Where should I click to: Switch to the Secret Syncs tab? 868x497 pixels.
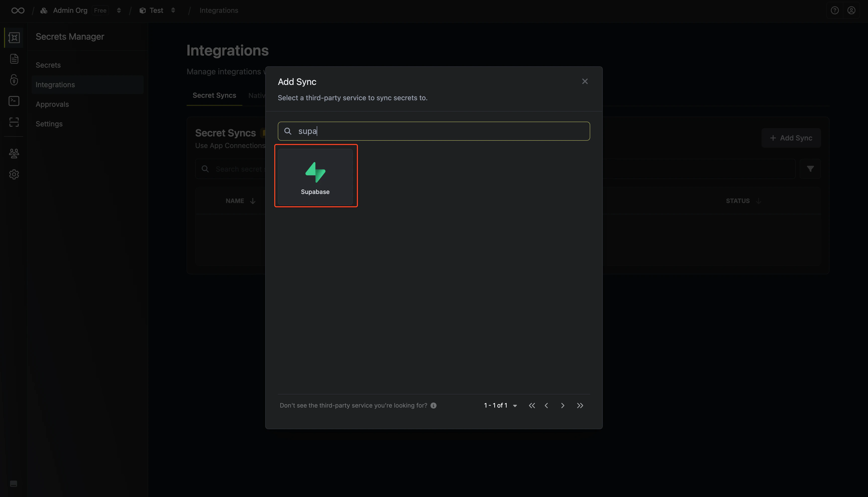(x=214, y=95)
